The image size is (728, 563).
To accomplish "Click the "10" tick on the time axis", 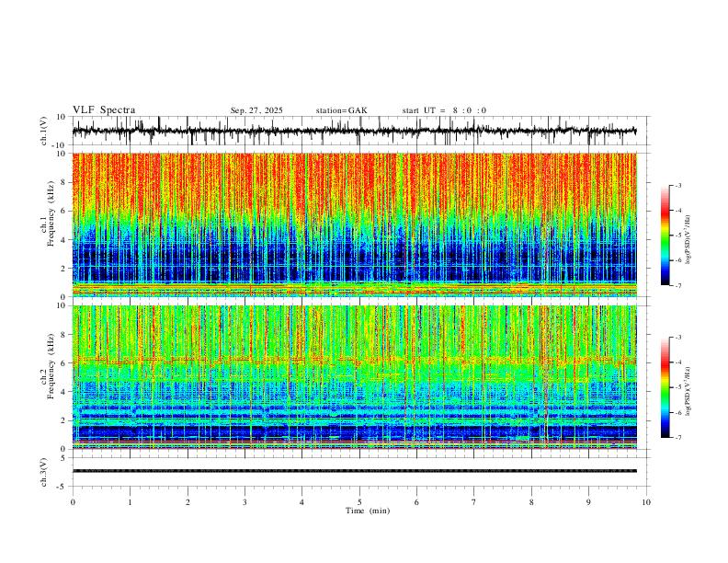I will [646, 502].
